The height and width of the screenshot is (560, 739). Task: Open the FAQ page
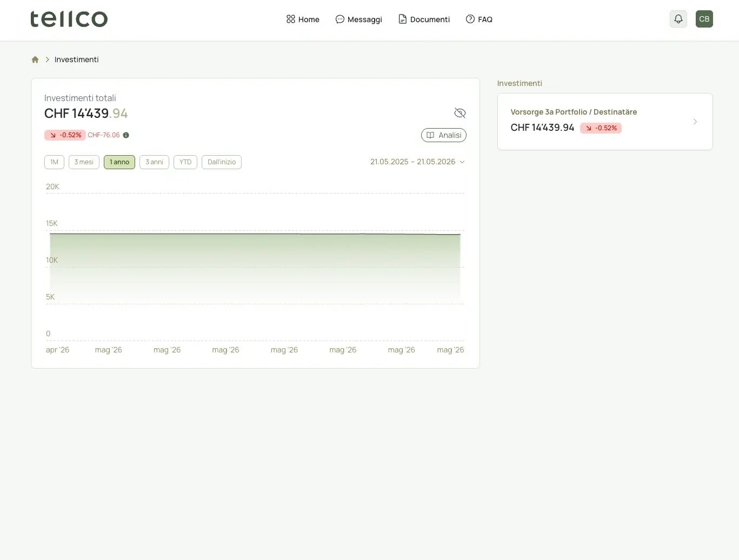[479, 19]
